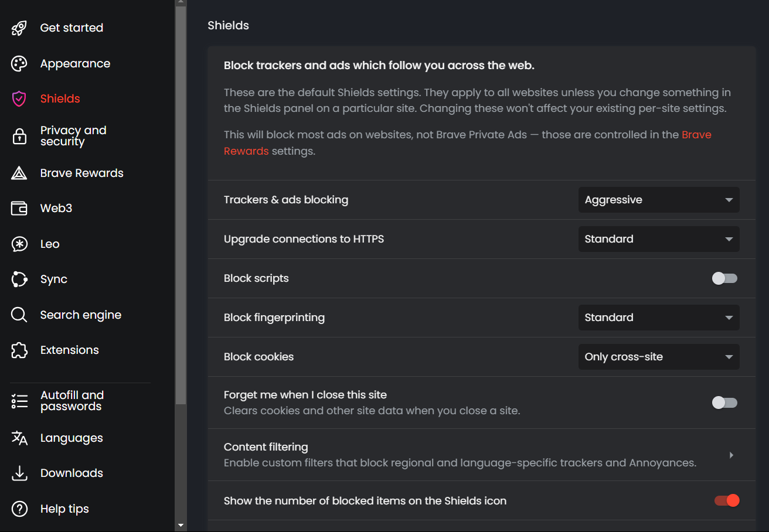Click "Clears cookies and other site data" description
This screenshot has width=769, height=532.
pyautogui.click(x=372, y=411)
